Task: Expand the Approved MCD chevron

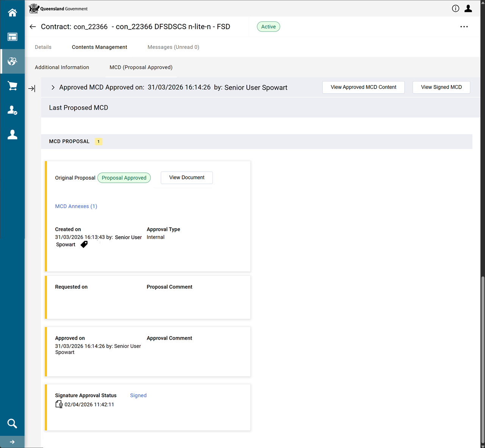Action: click(53, 88)
